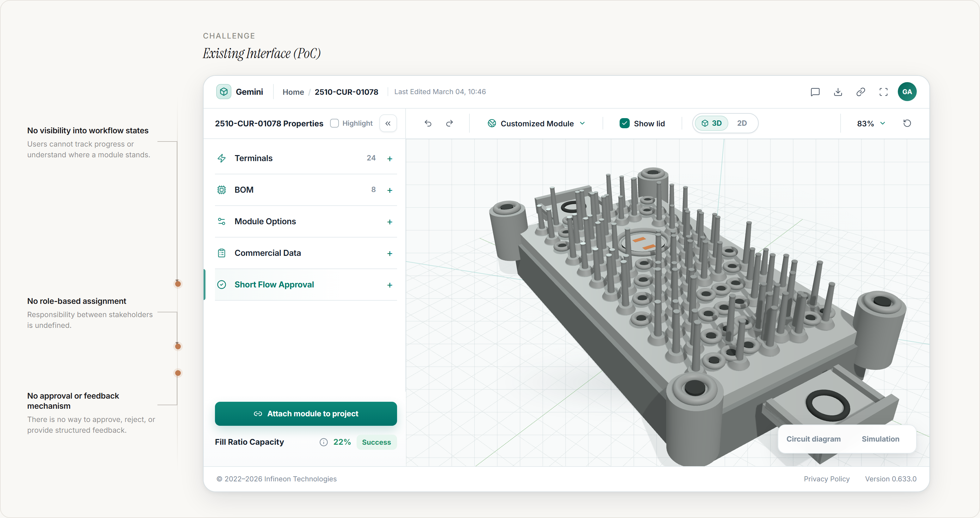The width and height of the screenshot is (980, 518).
Task: Open the comments chat icon
Action: pos(815,92)
